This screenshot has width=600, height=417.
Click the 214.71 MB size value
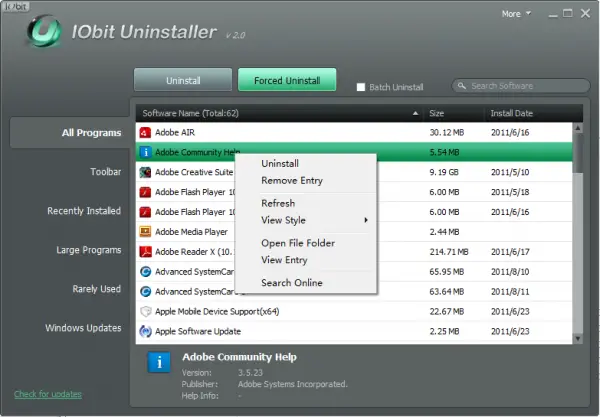449,252
